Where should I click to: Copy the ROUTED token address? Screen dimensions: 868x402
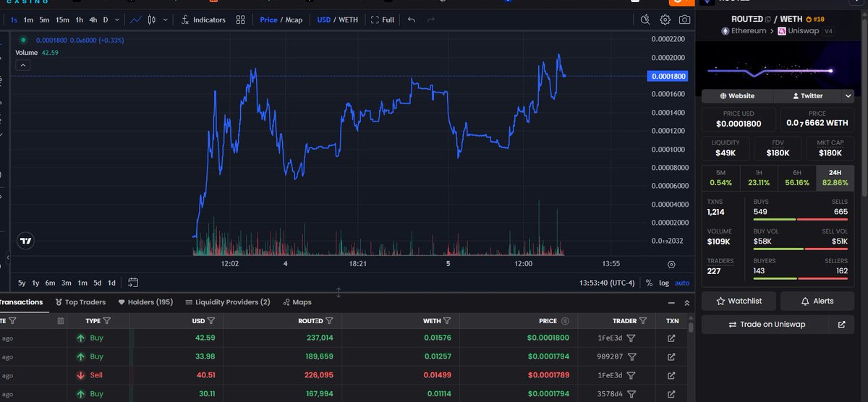pos(768,18)
